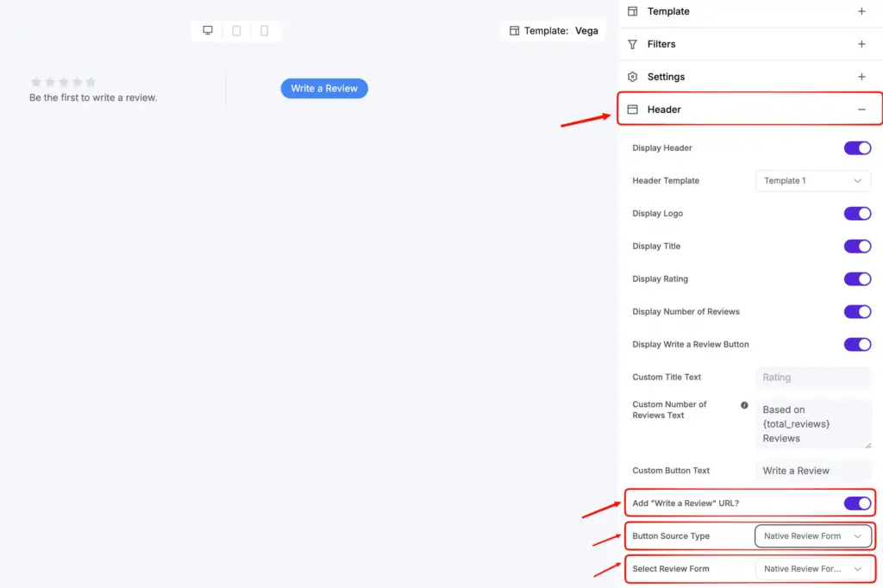Click the info icon beside Custom Number of Reviews Text
This screenshot has height=588, width=883.
(x=745, y=404)
